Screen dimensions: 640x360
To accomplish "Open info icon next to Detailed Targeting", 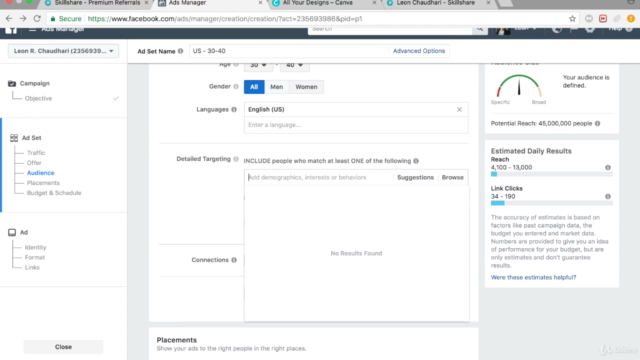I will [236, 159].
